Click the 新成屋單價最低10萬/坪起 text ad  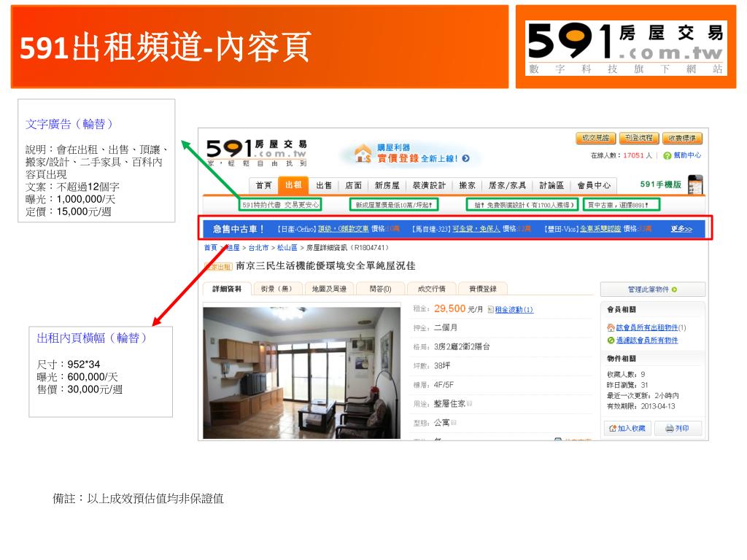click(393, 205)
